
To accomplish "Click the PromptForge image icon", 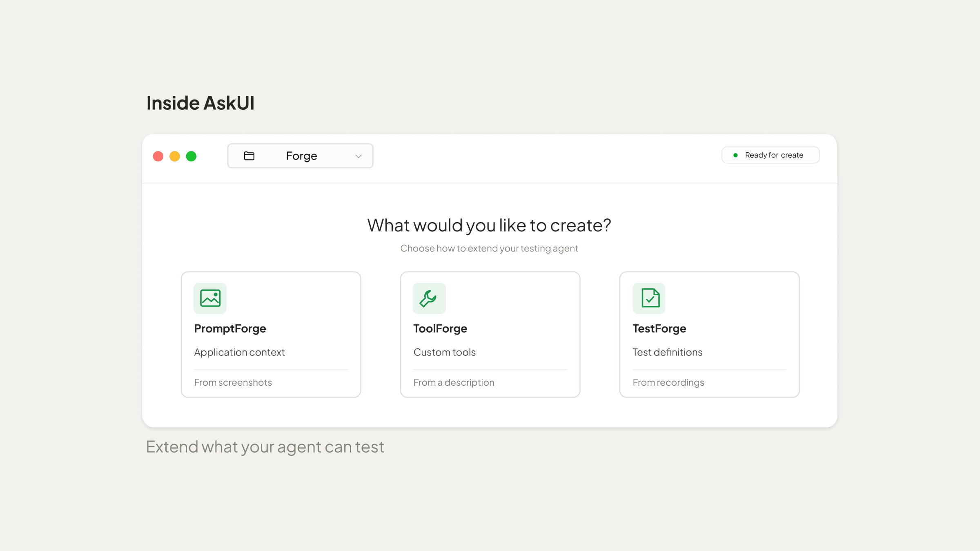I will (x=210, y=298).
